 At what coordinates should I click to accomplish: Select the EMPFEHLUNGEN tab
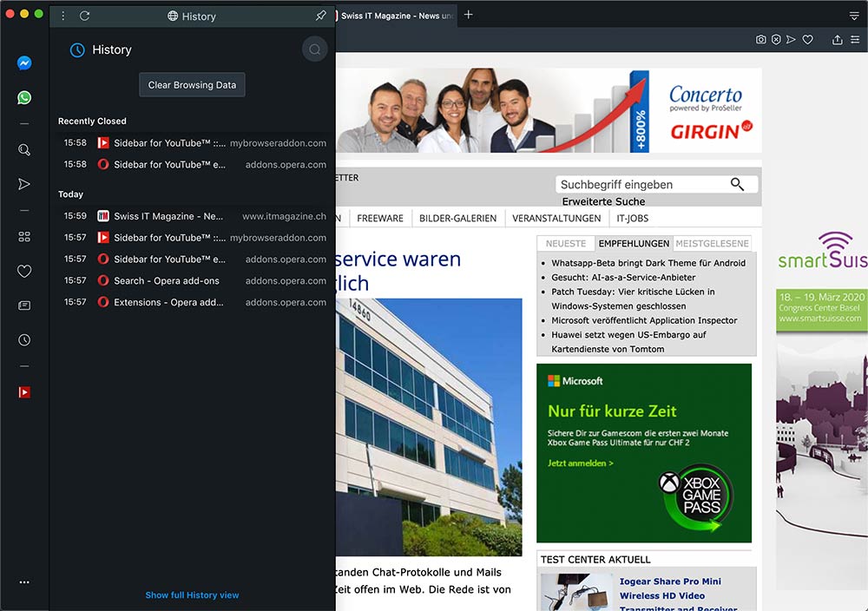(634, 244)
